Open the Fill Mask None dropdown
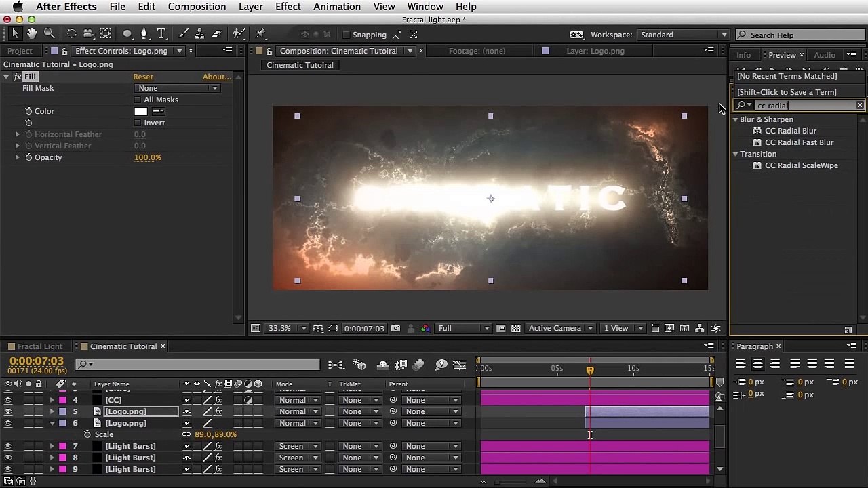 pos(178,88)
